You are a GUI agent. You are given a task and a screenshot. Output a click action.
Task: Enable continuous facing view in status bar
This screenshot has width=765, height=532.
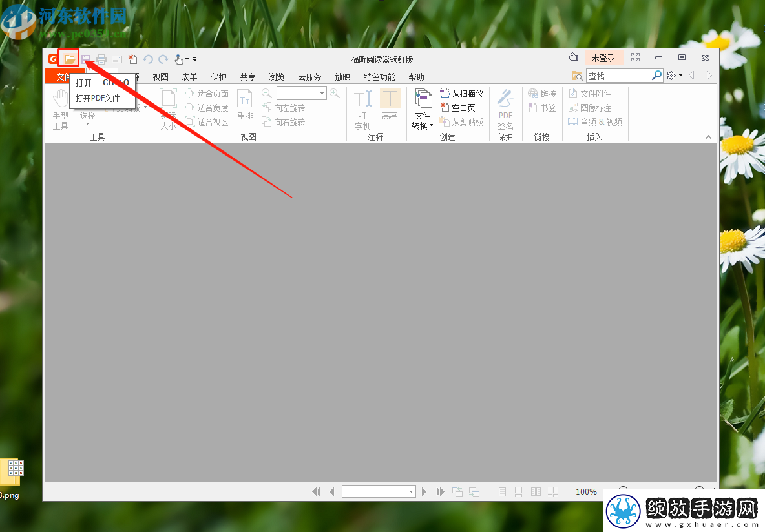click(x=552, y=491)
